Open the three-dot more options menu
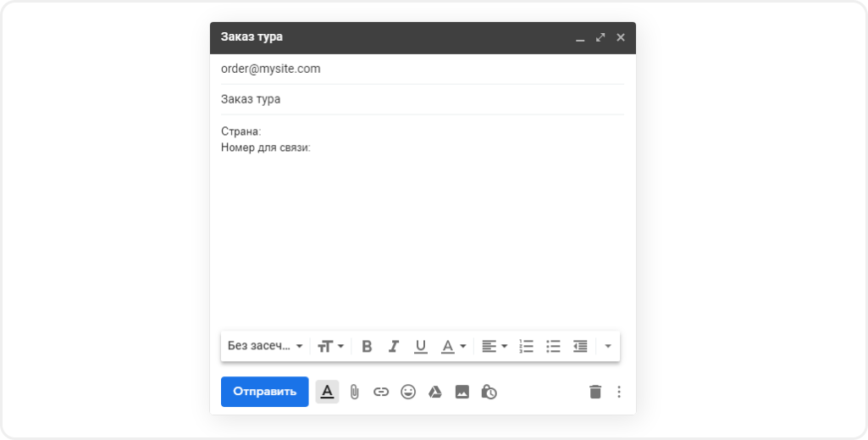The height and width of the screenshot is (440, 868). click(x=619, y=392)
